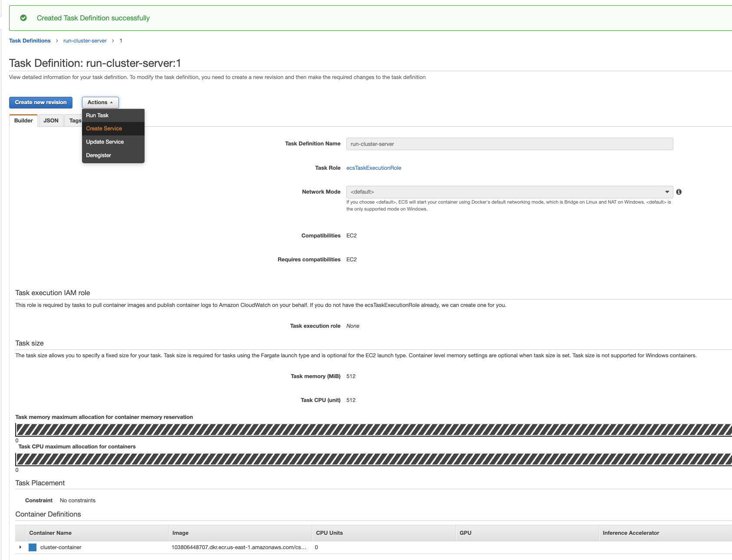Choose Deregister from the Actions menu
Image resolution: width=732 pixels, height=560 pixels.
(98, 155)
